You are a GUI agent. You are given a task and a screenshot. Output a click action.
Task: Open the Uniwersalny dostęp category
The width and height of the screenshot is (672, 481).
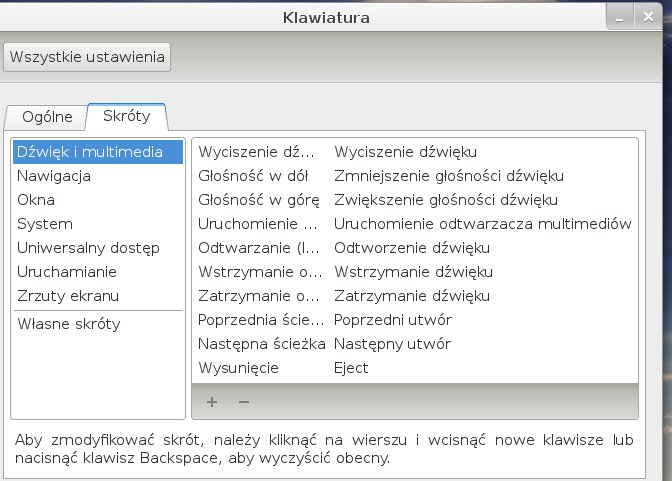point(88,248)
